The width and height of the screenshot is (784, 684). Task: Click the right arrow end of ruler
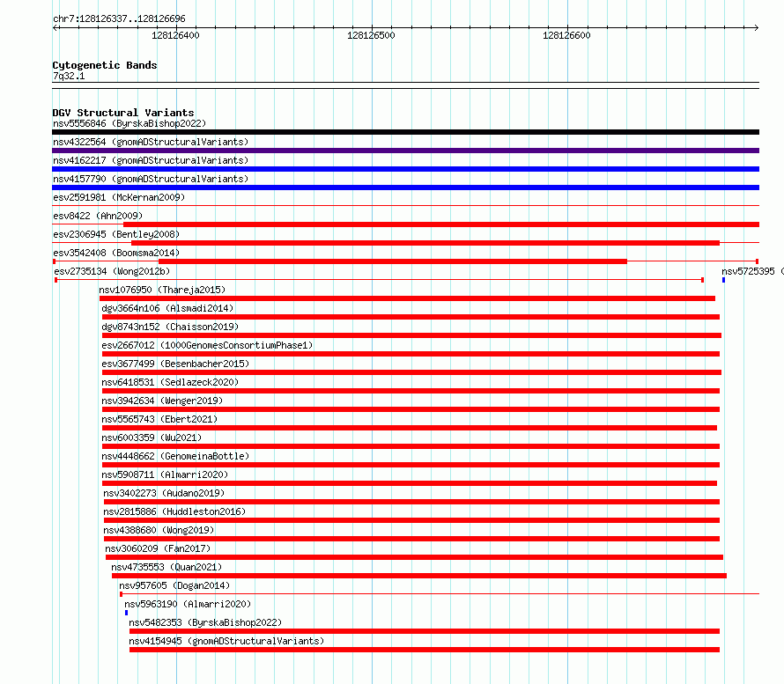(756, 28)
